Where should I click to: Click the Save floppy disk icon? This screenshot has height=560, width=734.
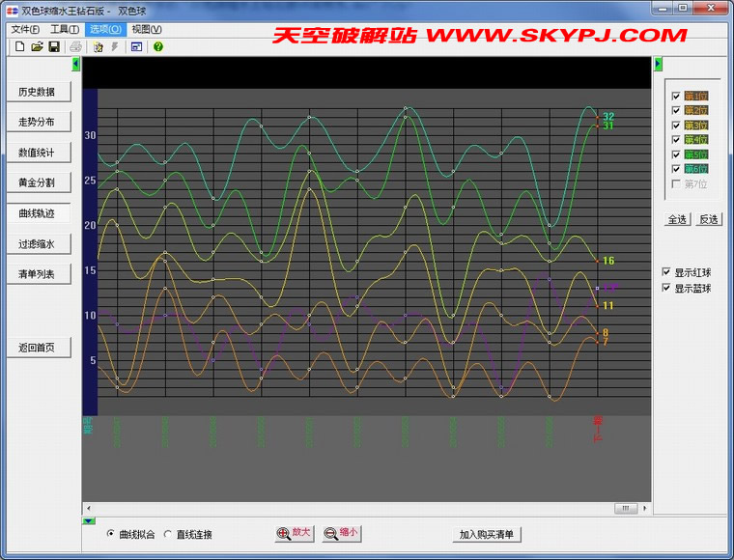tap(54, 46)
